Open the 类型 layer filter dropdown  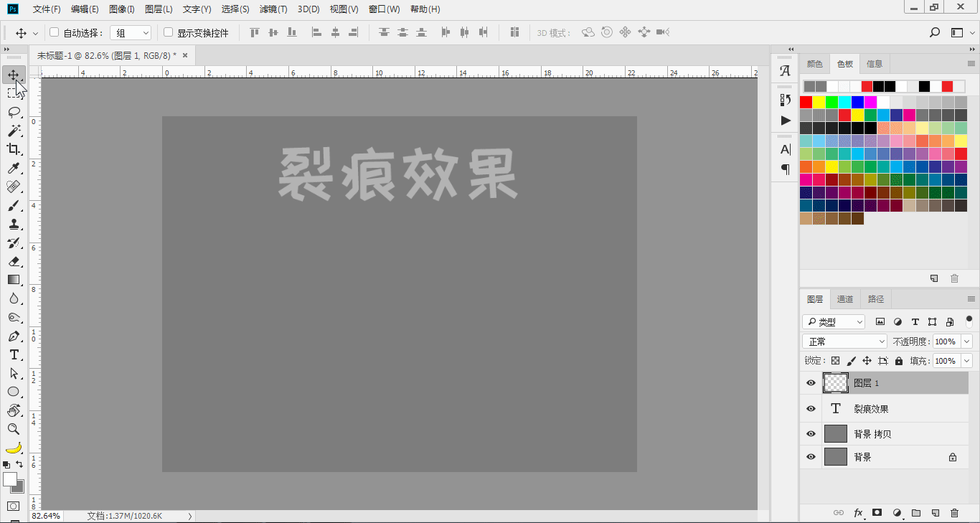tap(834, 322)
